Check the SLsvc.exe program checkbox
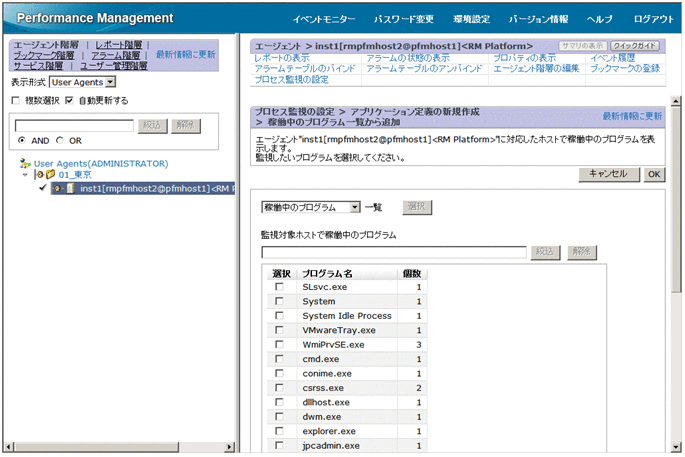 coord(279,287)
